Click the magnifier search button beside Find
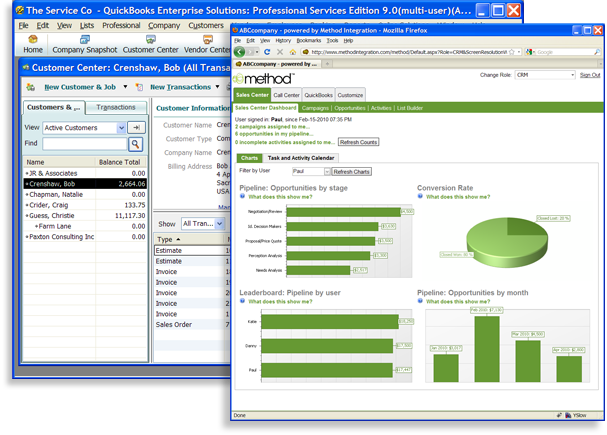This screenshot has height=435, width=607. [x=135, y=144]
